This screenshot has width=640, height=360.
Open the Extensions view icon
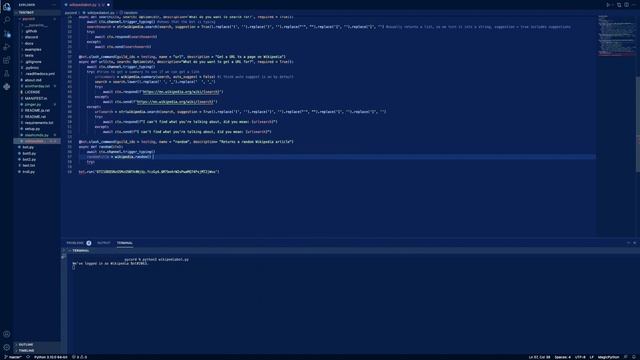click(x=7, y=60)
